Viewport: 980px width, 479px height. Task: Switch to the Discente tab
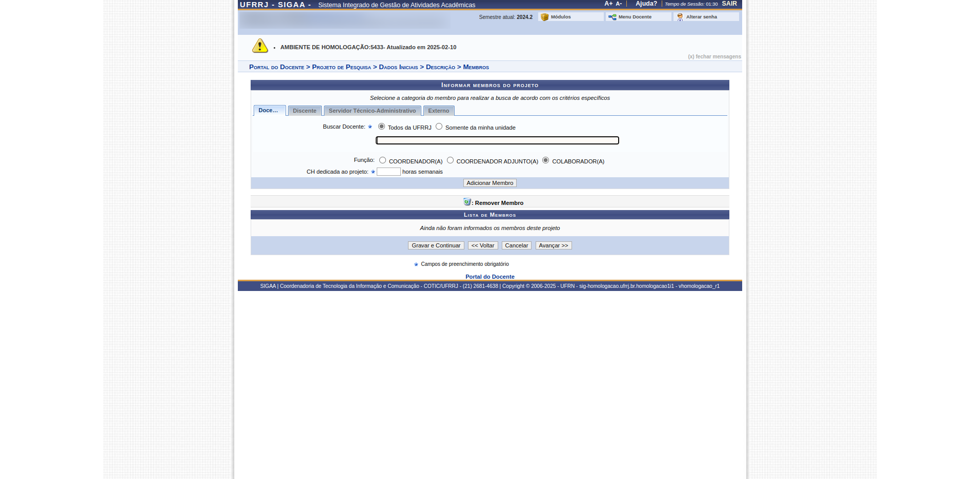pos(304,111)
